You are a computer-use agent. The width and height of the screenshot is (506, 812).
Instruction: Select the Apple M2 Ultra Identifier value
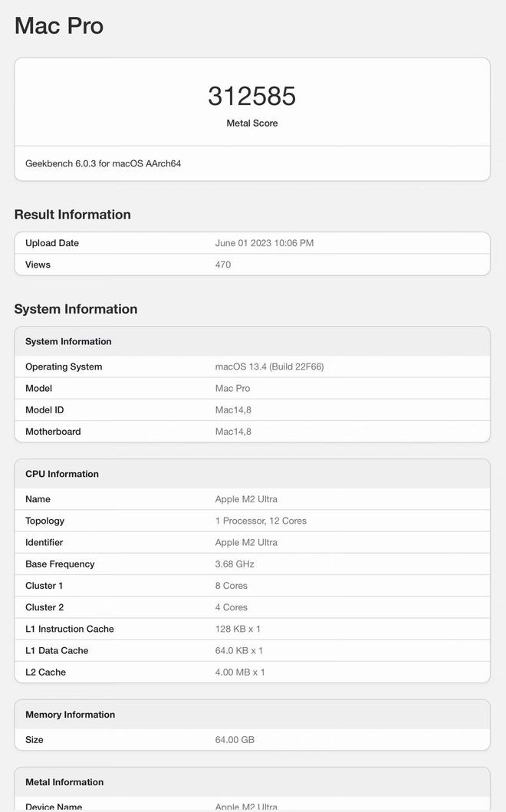click(x=246, y=543)
